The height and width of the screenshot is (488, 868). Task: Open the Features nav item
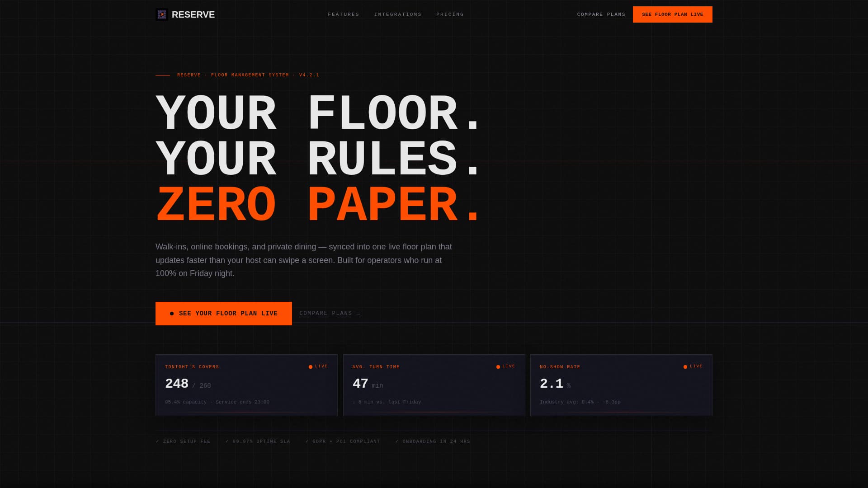[344, 14]
